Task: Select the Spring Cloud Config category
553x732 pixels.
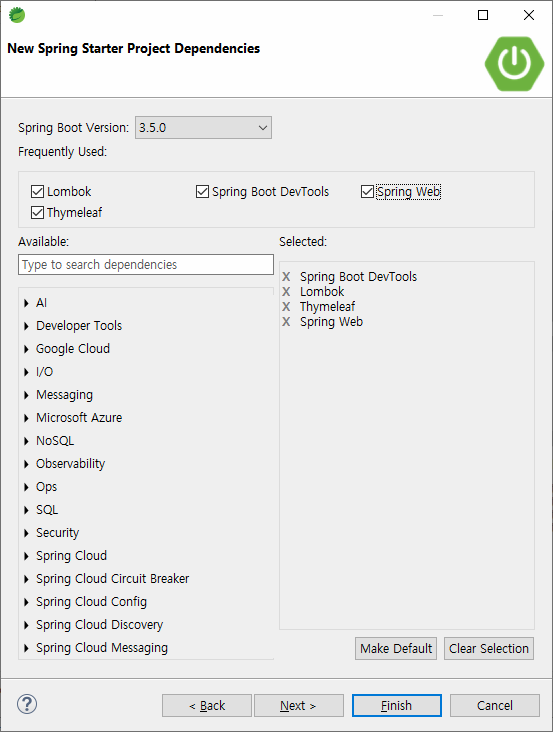Action: pos(91,602)
